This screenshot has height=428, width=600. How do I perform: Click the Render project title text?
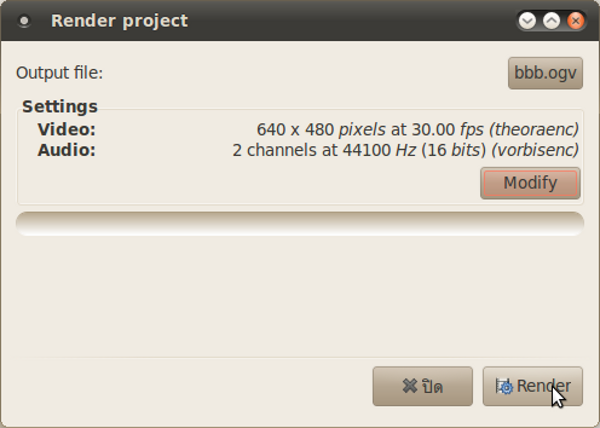[x=119, y=21]
